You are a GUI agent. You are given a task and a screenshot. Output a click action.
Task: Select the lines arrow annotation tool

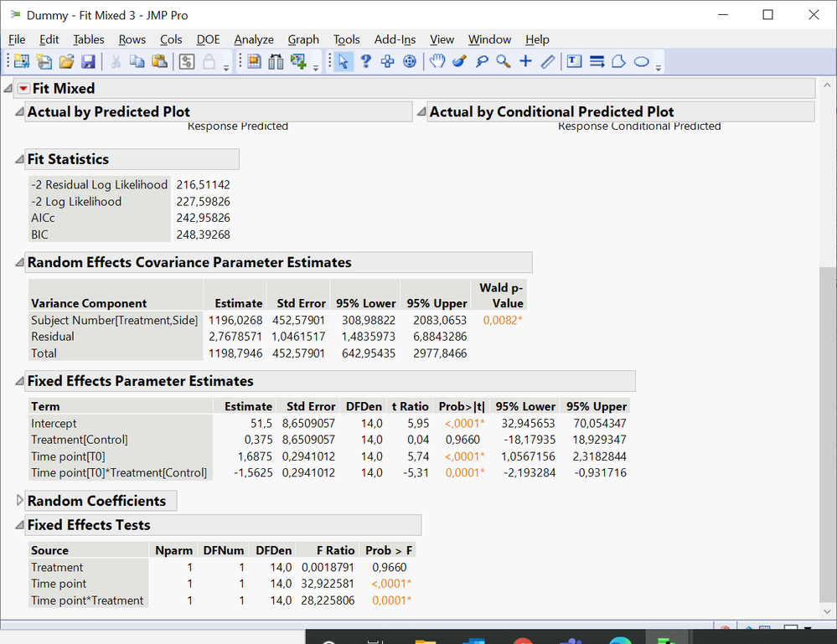click(x=597, y=61)
